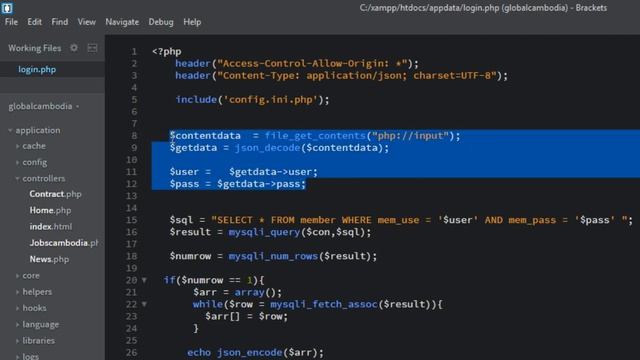Image resolution: width=640 pixels, height=360 pixels.
Task: Open News.php in the file tree
Action: click(x=49, y=259)
